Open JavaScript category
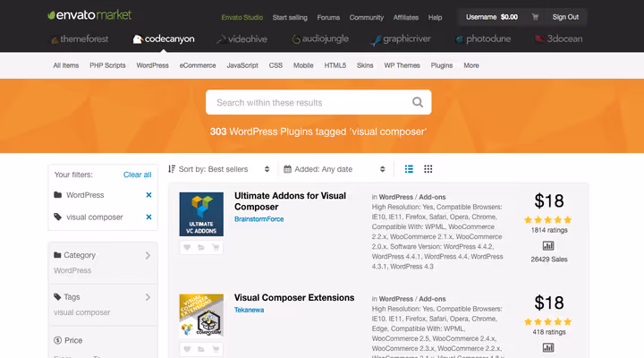644x358 pixels. [242, 65]
